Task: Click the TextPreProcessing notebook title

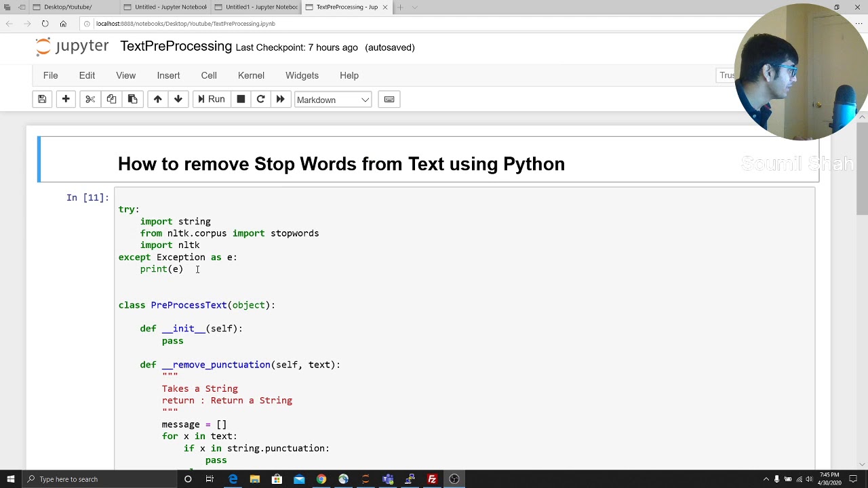Action: [176, 46]
